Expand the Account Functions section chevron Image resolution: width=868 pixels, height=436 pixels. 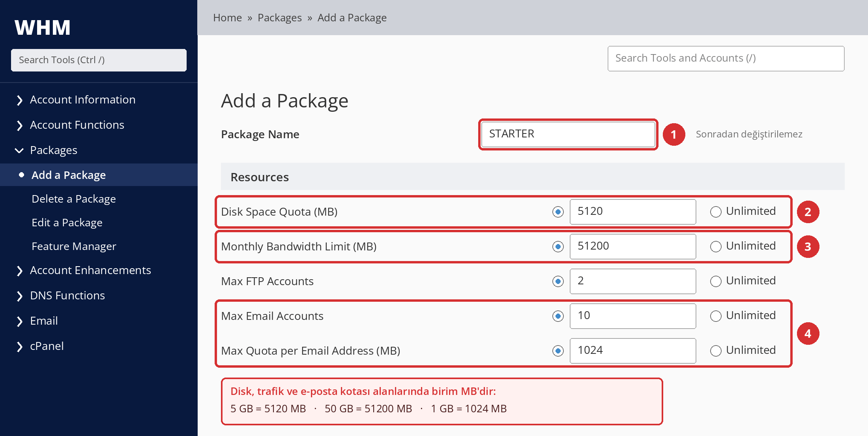pyautogui.click(x=19, y=125)
